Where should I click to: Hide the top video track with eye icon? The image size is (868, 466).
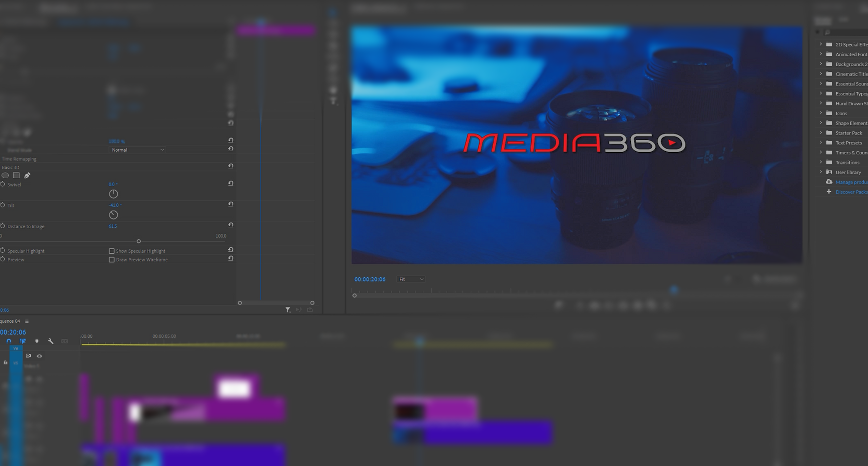click(39, 356)
